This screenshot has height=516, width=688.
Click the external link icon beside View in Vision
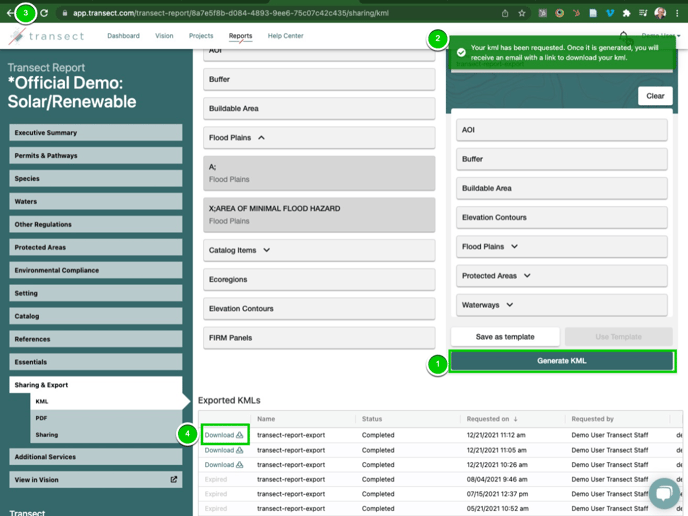tap(174, 480)
